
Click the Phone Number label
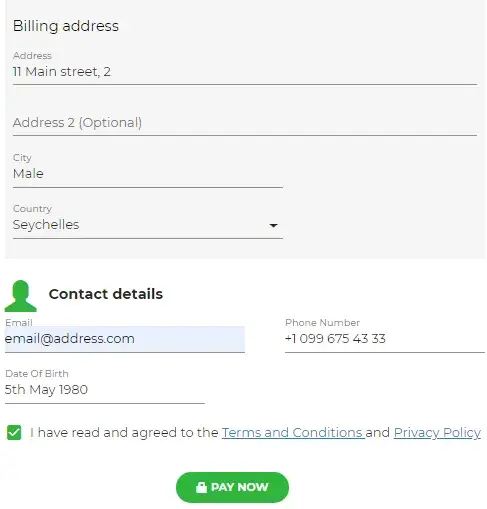[322, 323]
